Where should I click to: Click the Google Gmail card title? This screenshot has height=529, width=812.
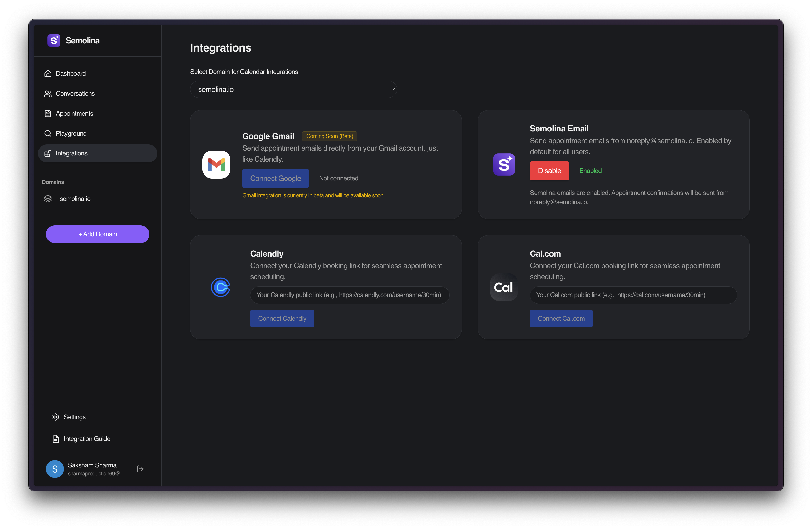(x=268, y=136)
